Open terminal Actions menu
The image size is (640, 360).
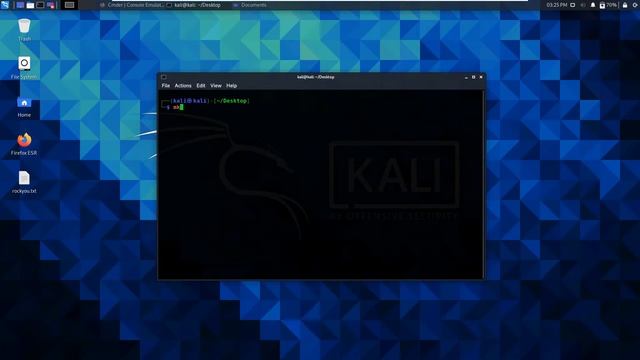(x=183, y=86)
